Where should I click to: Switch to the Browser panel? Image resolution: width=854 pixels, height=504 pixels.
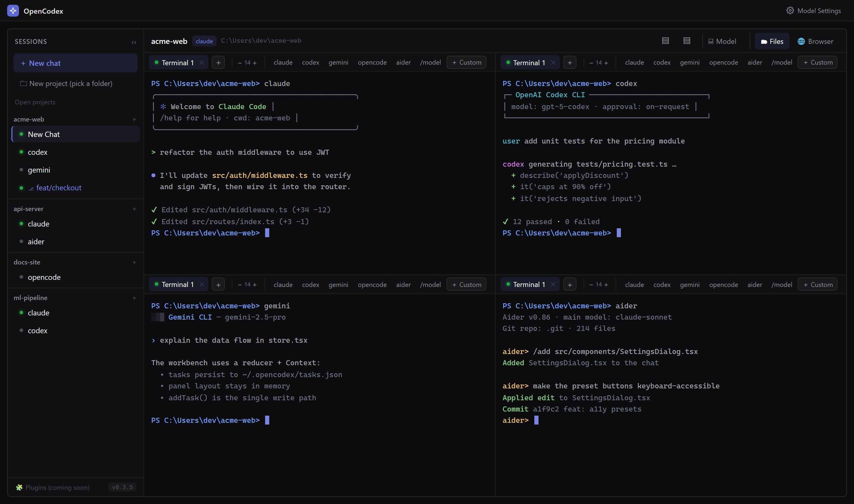[x=815, y=42]
